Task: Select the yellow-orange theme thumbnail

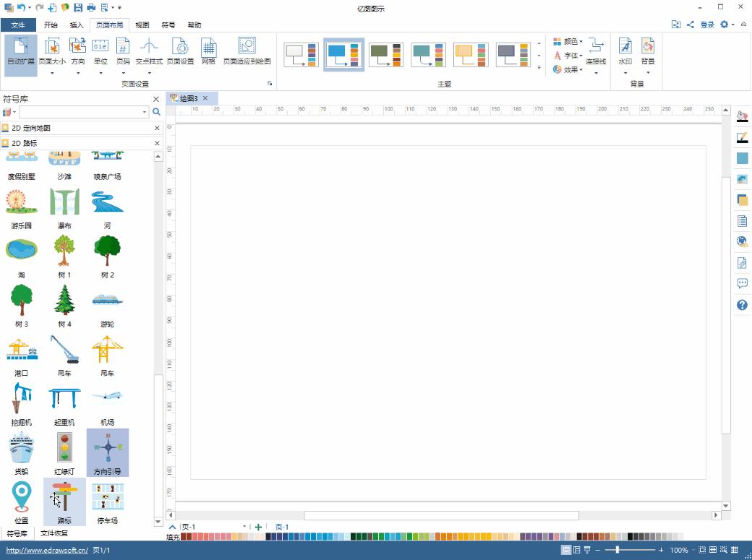Action: click(471, 55)
